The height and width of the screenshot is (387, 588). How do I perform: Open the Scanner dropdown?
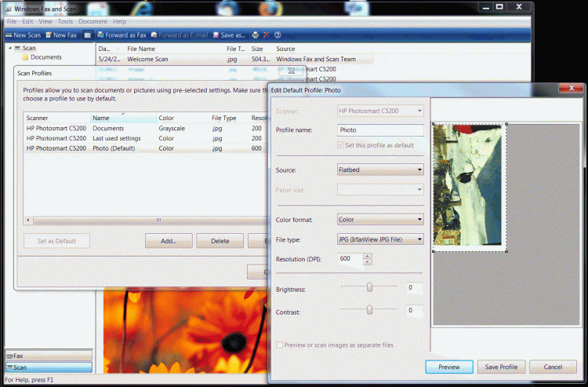click(380, 111)
